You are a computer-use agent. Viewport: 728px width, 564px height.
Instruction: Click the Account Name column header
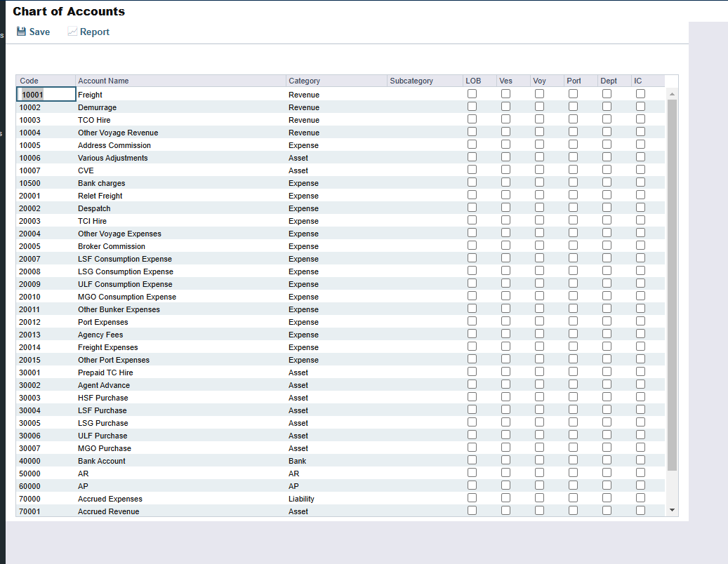coord(180,81)
